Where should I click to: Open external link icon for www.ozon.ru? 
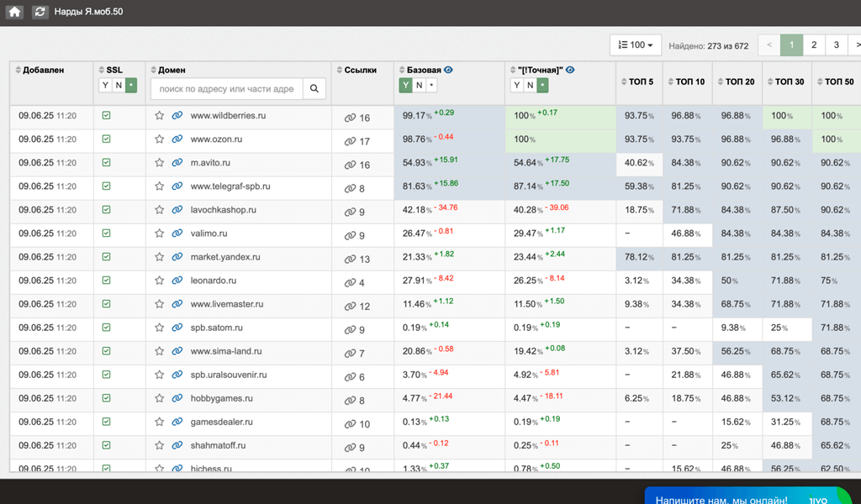pyautogui.click(x=177, y=139)
